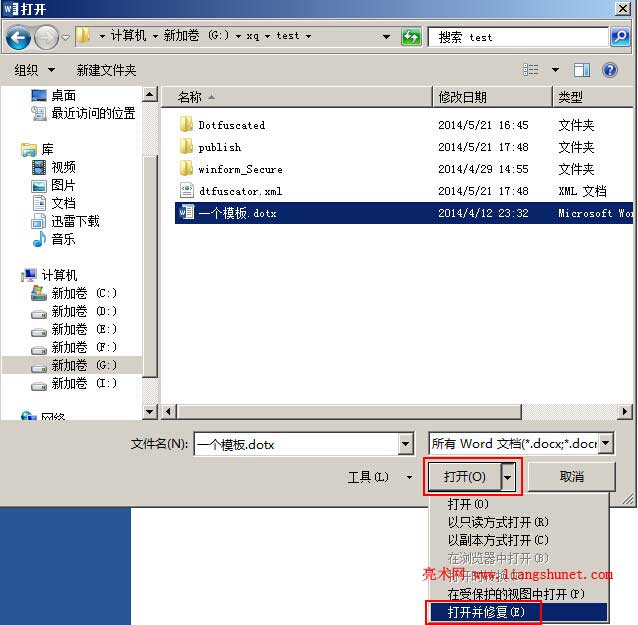Image resolution: width=638 pixels, height=625 pixels.
Task: Choose 以副本方式打开(C) menu item
Action: (519, 540)
